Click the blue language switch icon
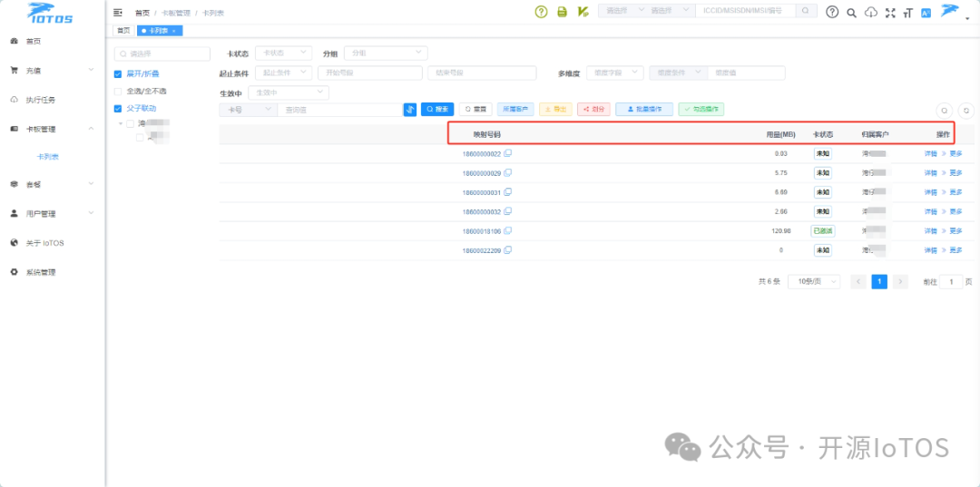 pos(926,13)
